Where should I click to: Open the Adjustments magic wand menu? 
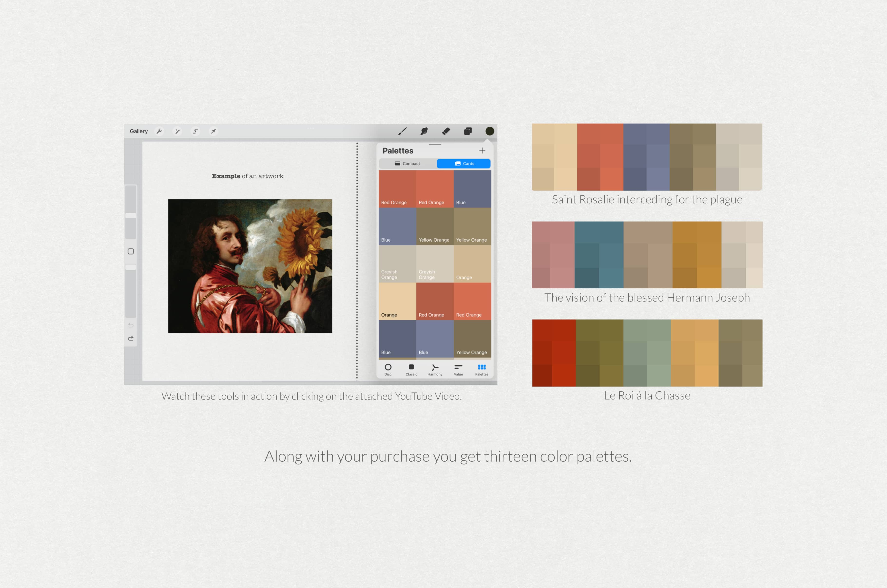click(177, 131)
